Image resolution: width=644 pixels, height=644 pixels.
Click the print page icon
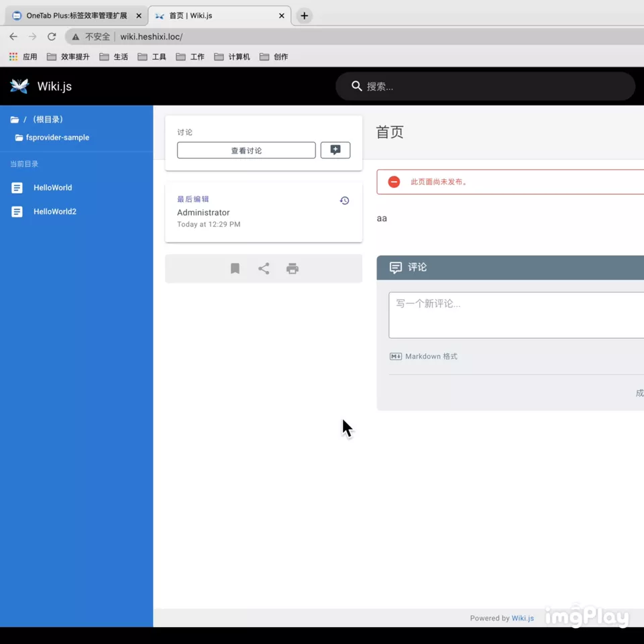pyautogui.click(x=292, y=268)
